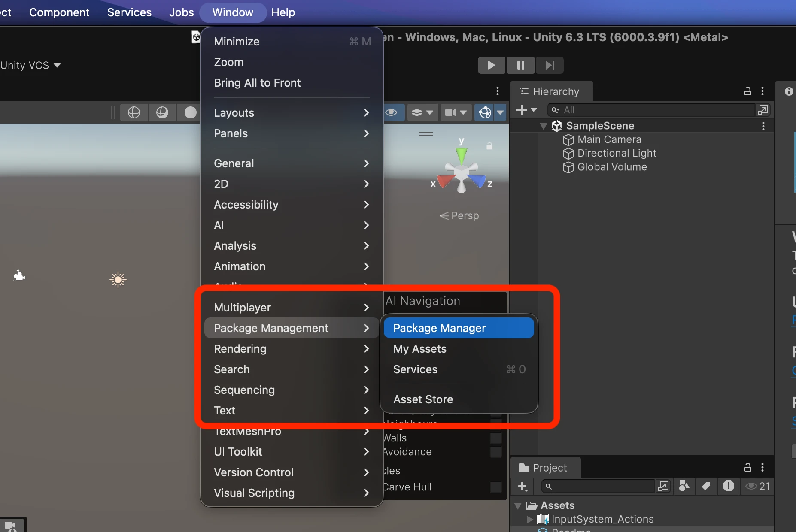
Task: Toggle Scene view visibility eye icon
Action: 392,113
